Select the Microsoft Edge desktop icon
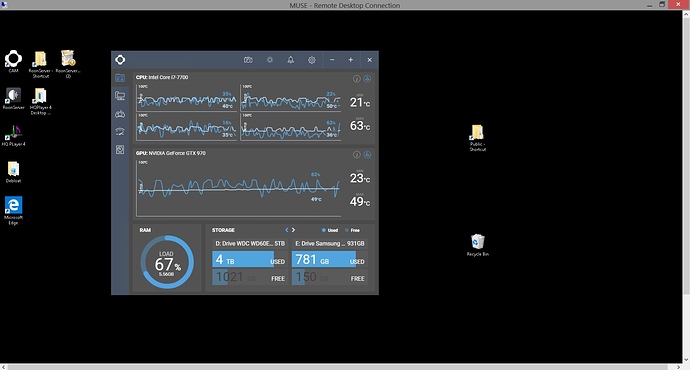 [x=13, y=211]
